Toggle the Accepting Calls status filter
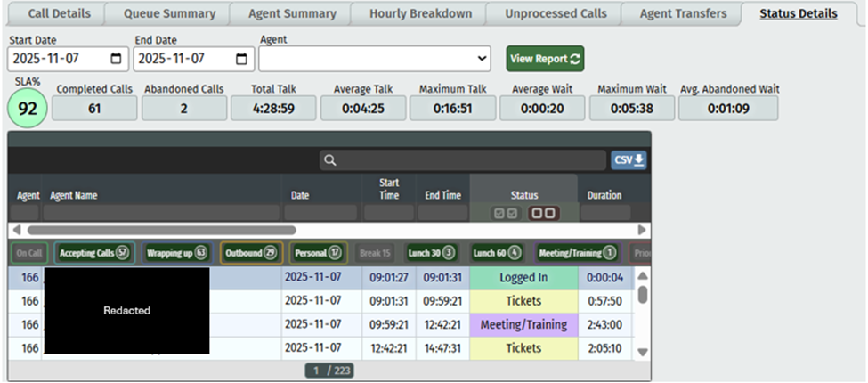This screenshot has height=383, width=868. tap(93, 253)
